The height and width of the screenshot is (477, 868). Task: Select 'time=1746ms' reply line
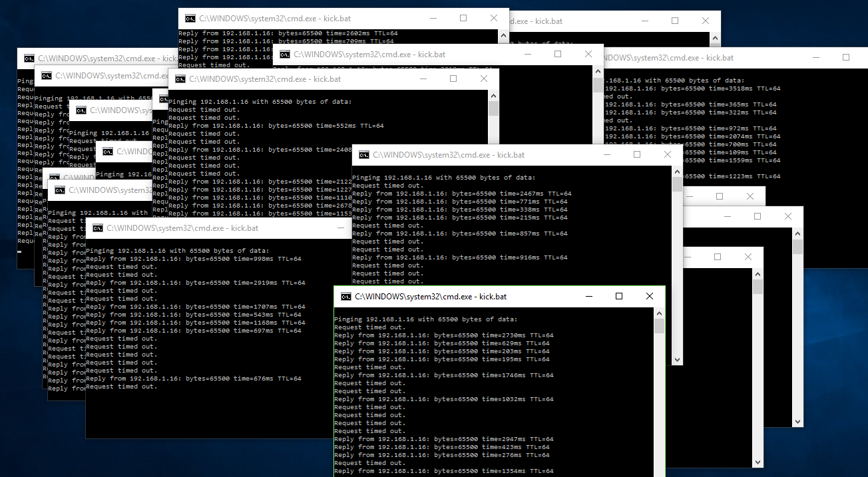click(x=444, y=375)
